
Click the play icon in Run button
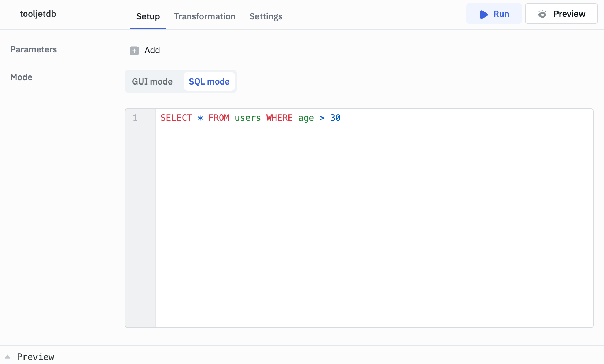[484, 14]
